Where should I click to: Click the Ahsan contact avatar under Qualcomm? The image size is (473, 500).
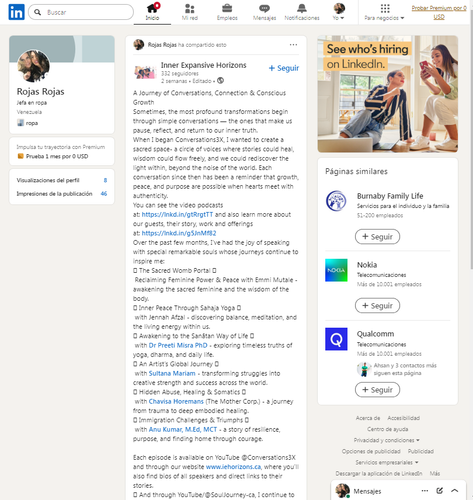364,369
